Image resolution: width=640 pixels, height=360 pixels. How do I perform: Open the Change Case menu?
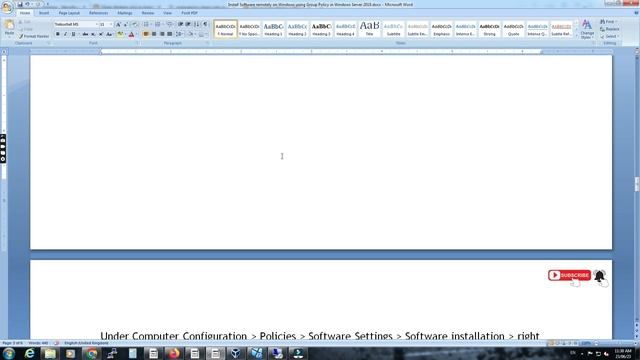point(109,34)
